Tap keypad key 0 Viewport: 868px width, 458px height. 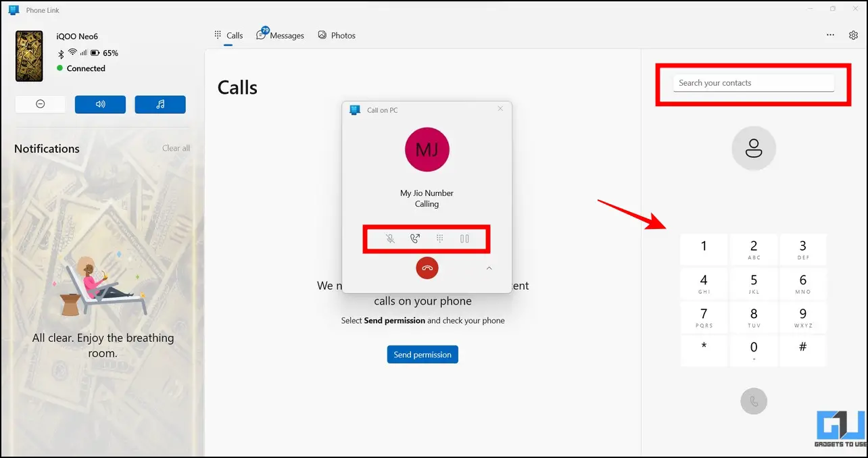tap(754, 351)
